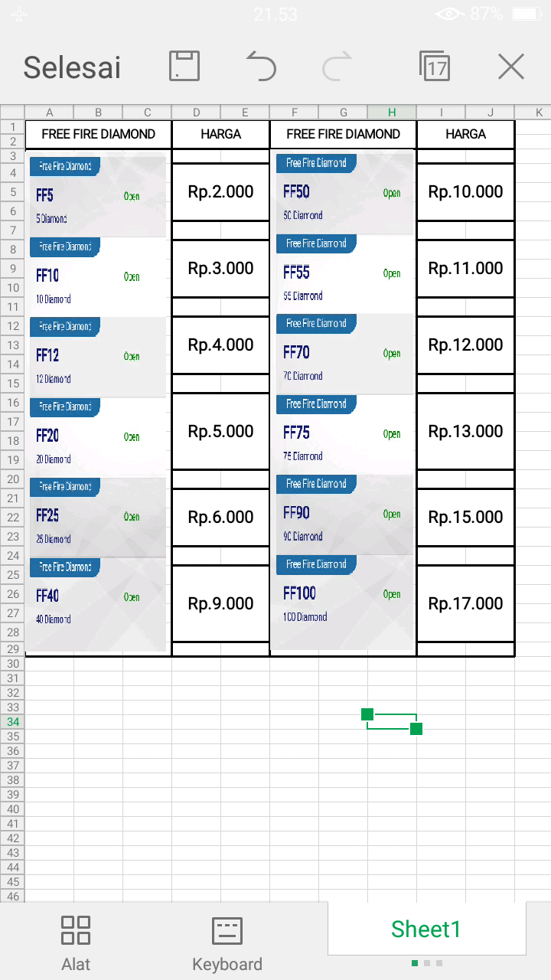The height and width of the screenshot is (980, 551).
Task: Toggle selection of row 1 header
Action: (x=11, y=125)
